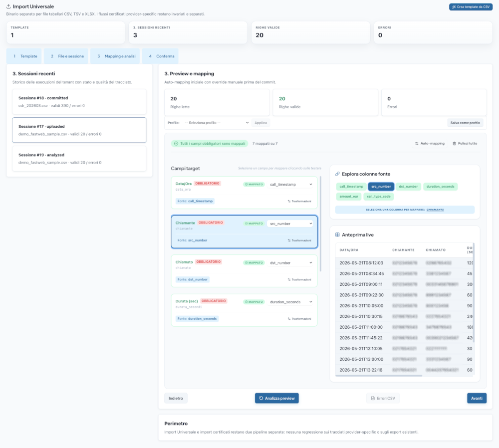
Task: Select the call_timestamp source column chip
Action: tap(351, 187)
